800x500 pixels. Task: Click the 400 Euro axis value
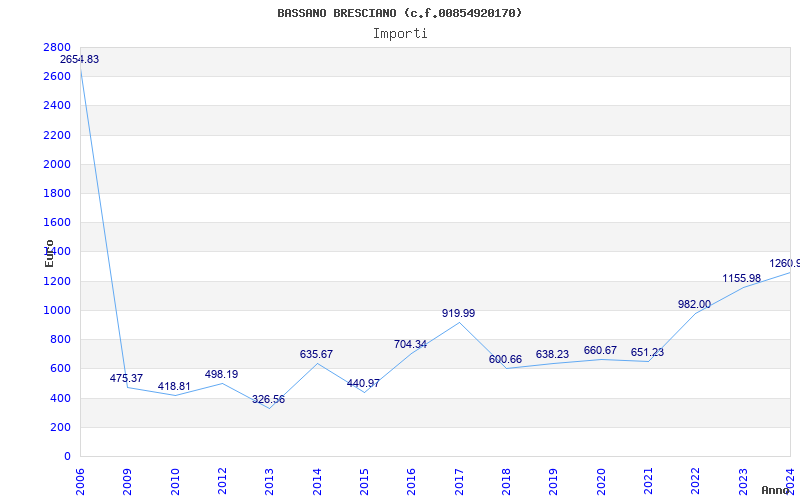tap(61, 398)
